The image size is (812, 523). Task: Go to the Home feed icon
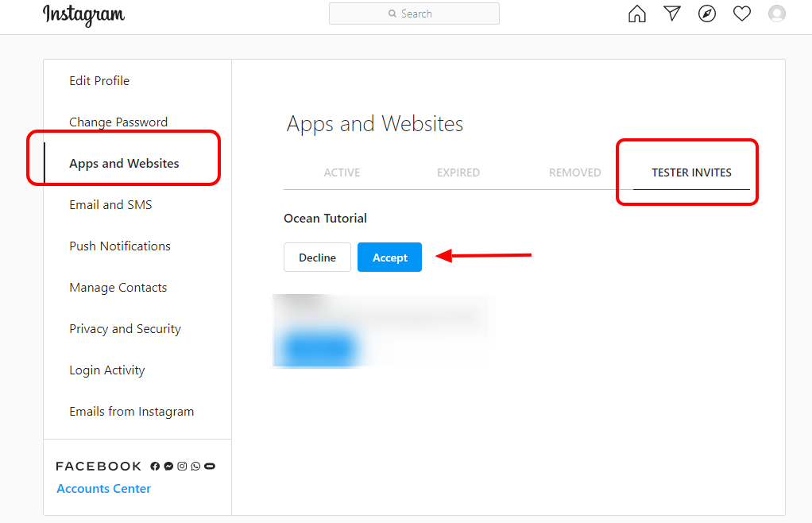point(637,14)
